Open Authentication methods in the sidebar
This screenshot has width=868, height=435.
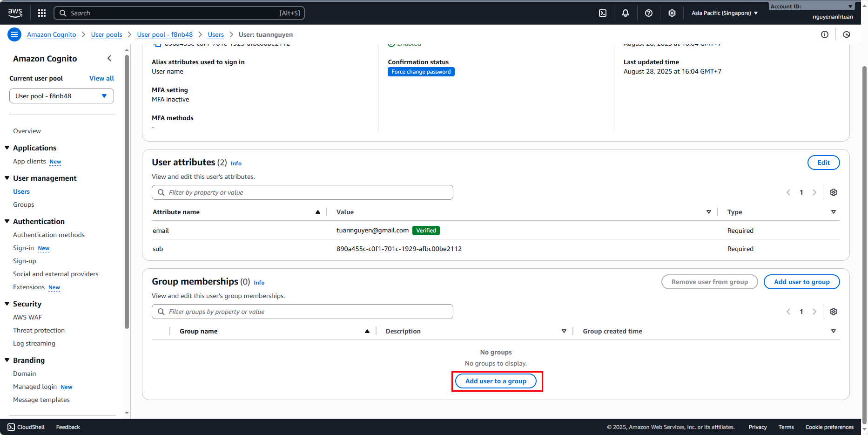pos(49,235)
